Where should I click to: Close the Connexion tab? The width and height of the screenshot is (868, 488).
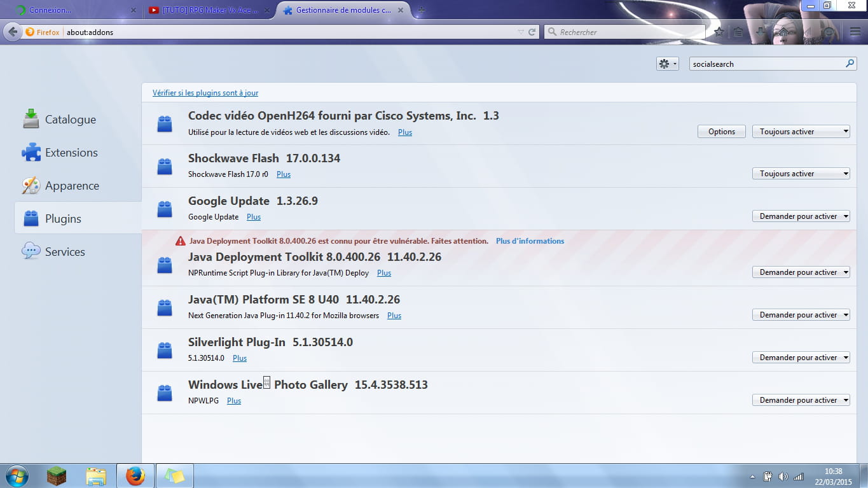tap(133, 10)
